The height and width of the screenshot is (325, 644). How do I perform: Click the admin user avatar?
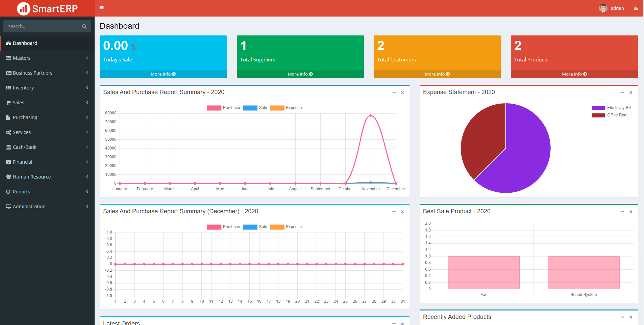click(603, 8)
